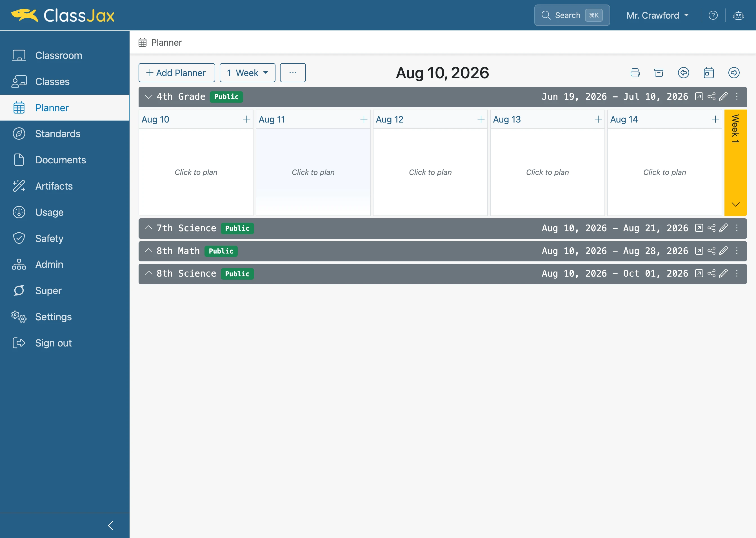The image size is (756, 538).
Task: Share the 8th Science planner
Action: pyautogui.click(x=711, y=273)
